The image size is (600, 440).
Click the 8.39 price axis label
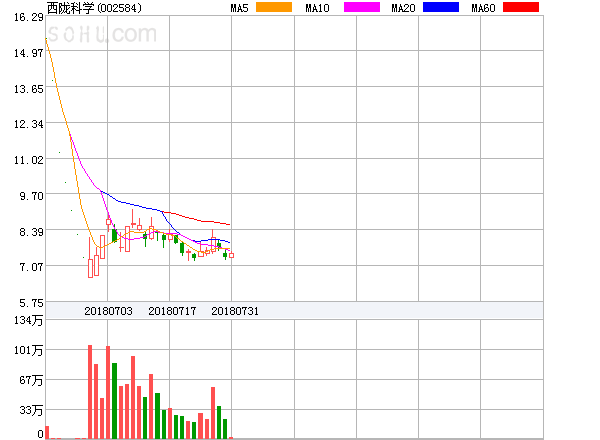[31, 232]
